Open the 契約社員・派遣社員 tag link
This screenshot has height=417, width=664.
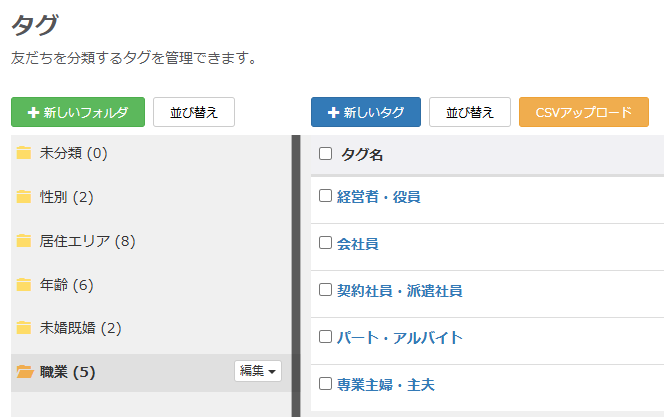[x=399, y=291]
